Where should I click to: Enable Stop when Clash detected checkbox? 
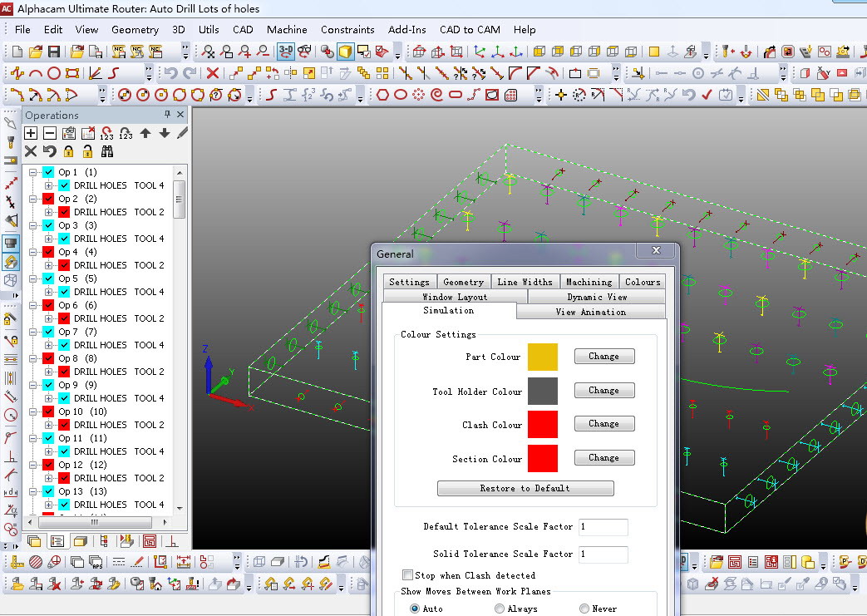click(x=407, y=575)
